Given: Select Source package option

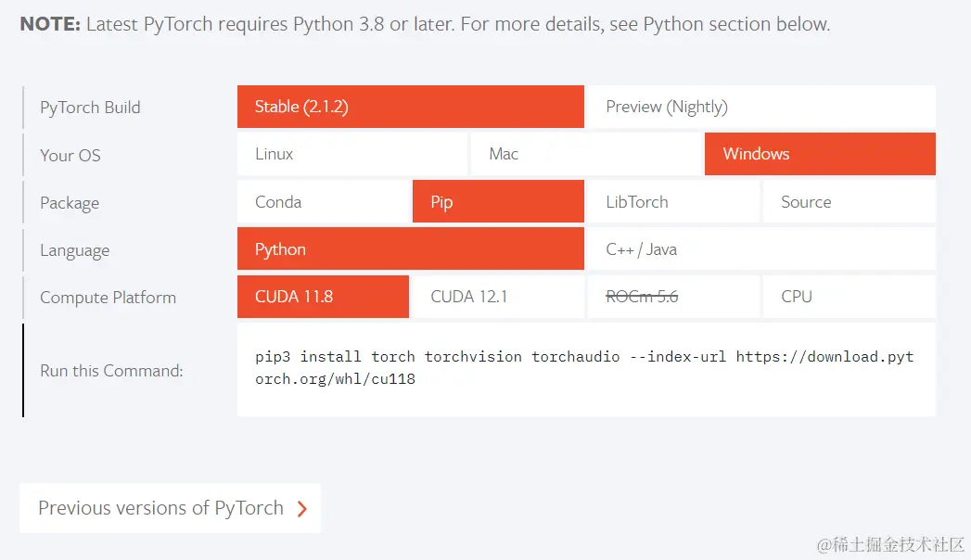Looking at the screenshot, I should (x=849, y=202).
